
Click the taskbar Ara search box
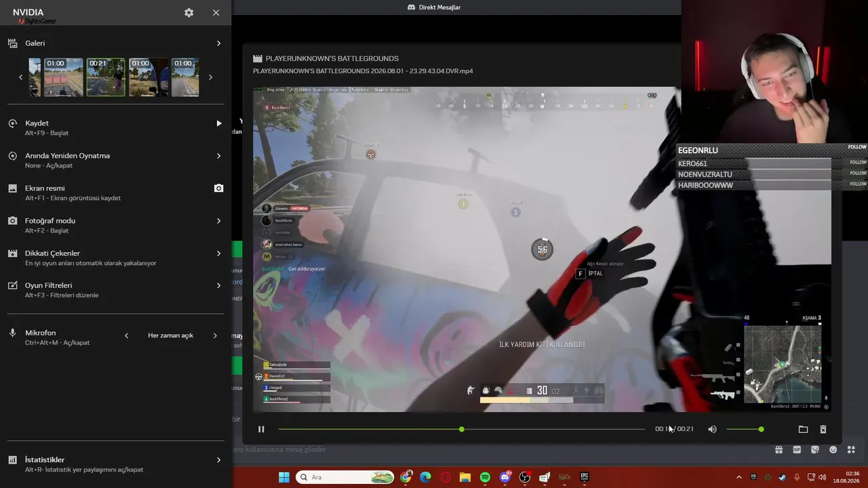click(x=345, y=477)
